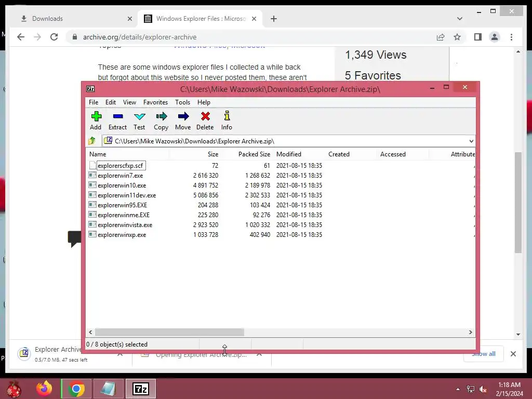Expand the 7-Zip address path dropdown
This screenshot has height=399, width=532.
tap(471, 141)
